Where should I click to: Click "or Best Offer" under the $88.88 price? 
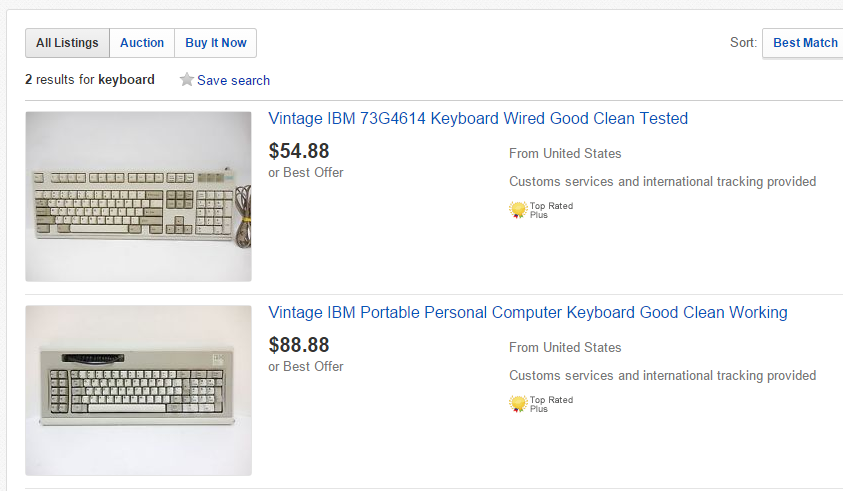[306, 367]
